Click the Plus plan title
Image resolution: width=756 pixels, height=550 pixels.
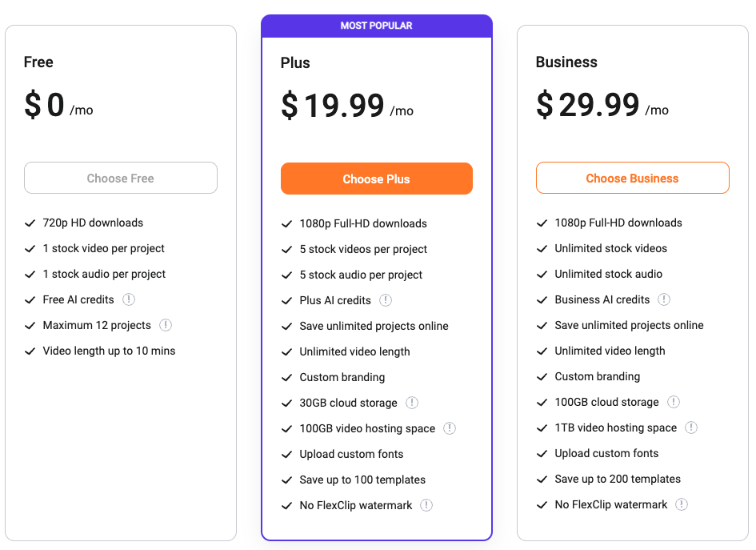295,62
